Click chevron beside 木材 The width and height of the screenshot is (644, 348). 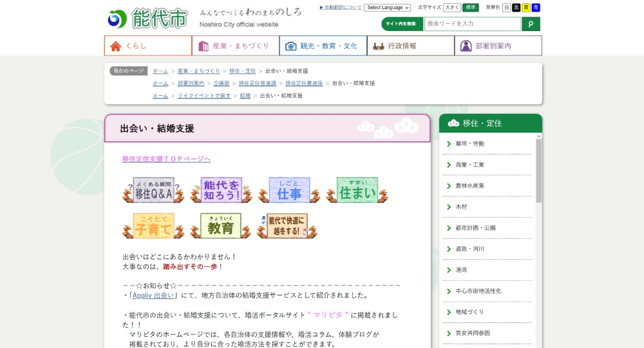pyautogui.click(x=449, y=207)
